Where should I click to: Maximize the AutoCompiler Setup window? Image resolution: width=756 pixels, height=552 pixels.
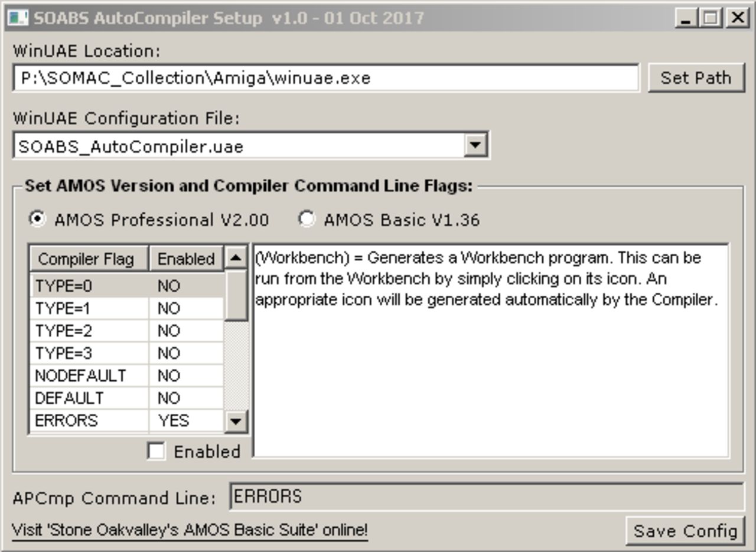[711, 18]
